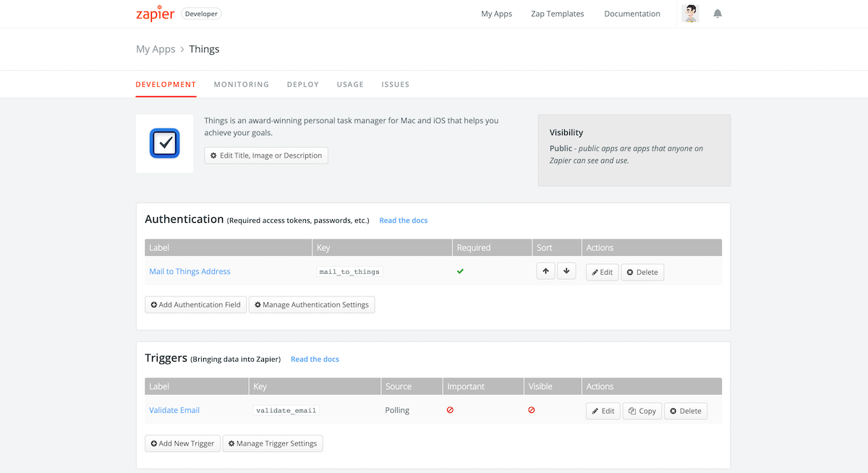868x473 pixels.
Task: Switch to the Monitoring tab
Action: click(x=241, y=84)
